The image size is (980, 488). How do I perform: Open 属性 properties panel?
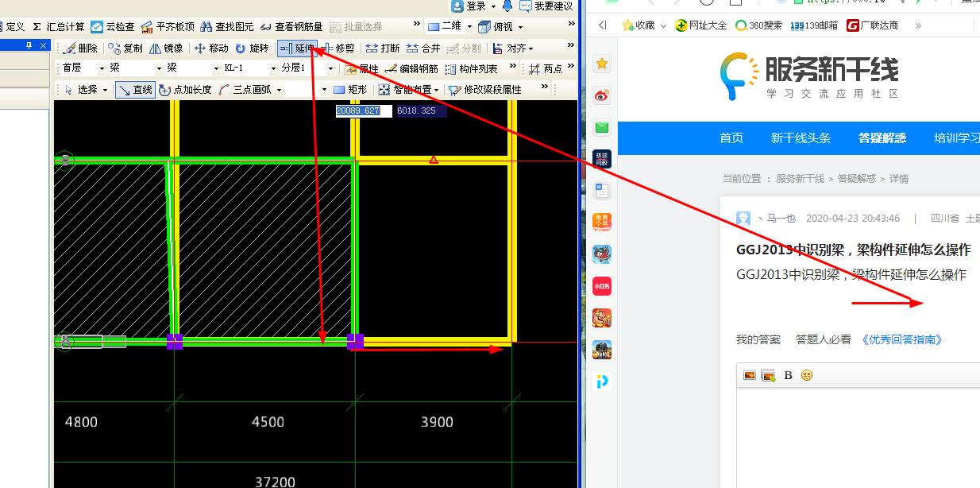tap(362, 69)
